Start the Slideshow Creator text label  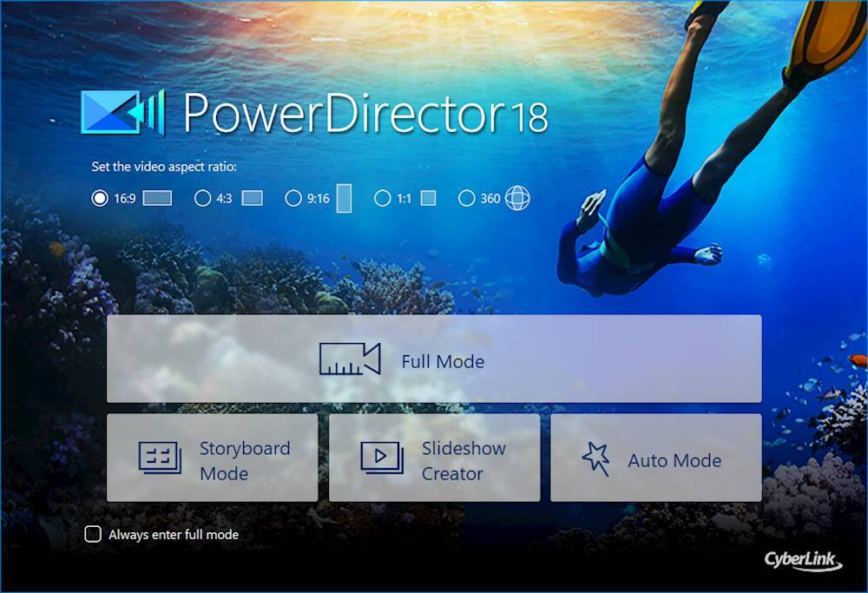point(464,461)
